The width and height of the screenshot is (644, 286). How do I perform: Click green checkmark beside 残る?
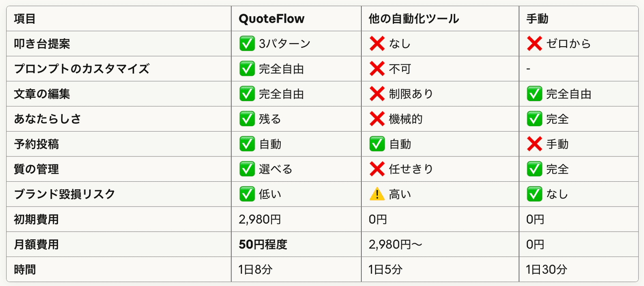pyautogui.click(x=247, y=119)
